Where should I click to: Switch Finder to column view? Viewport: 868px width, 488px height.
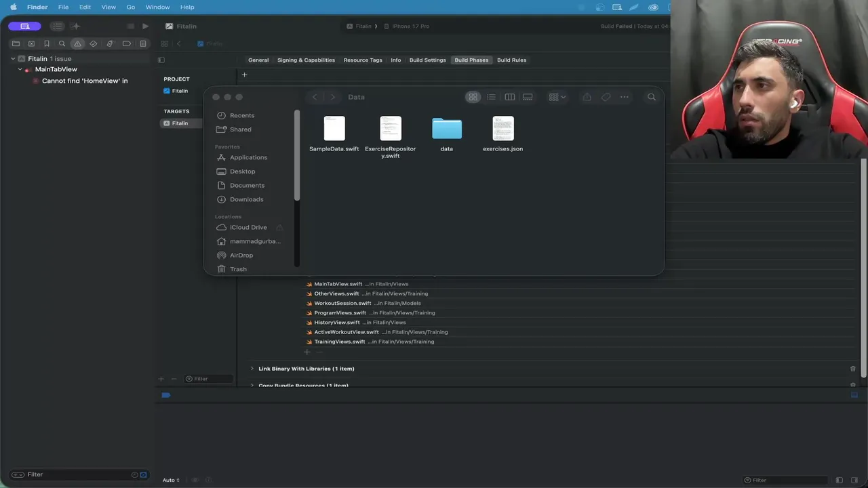pyautogui.click(x=509, y=97)
